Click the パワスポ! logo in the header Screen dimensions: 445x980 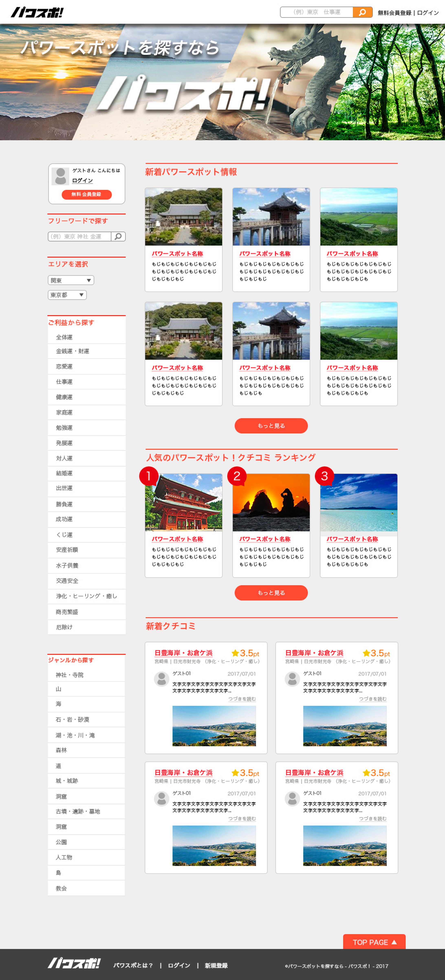point(37,13)
